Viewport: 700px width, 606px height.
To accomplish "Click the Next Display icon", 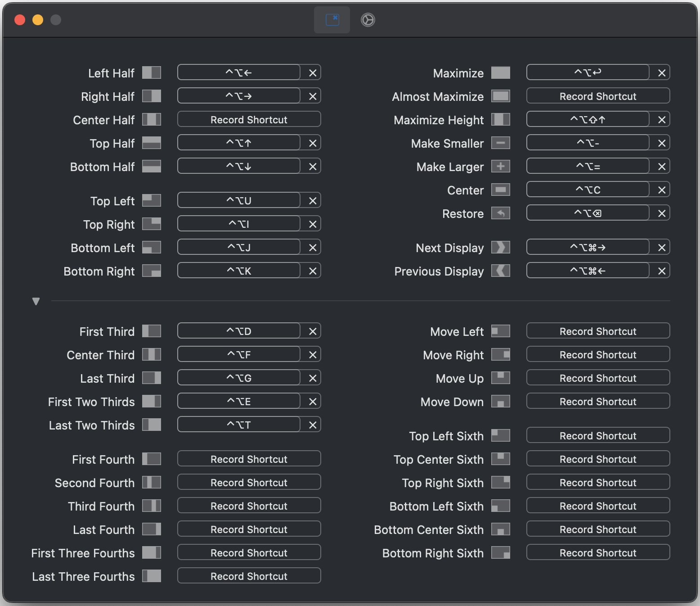I will click(501, 247).
